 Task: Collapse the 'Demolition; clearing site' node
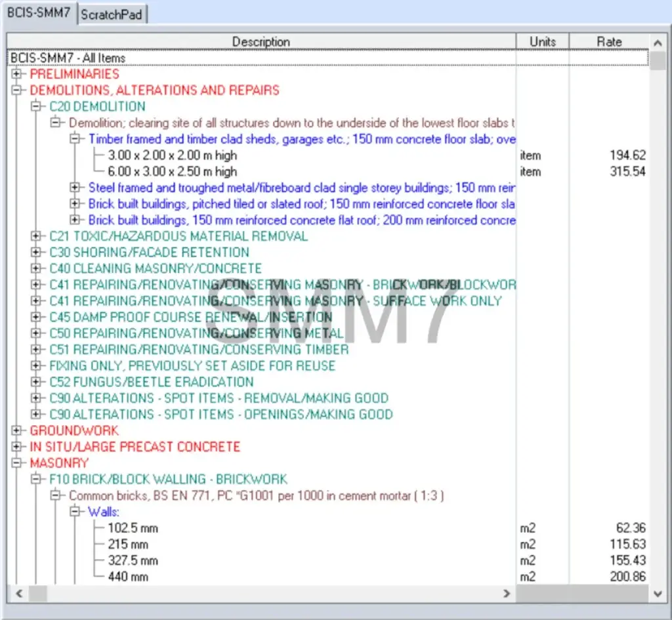[56, 123]
